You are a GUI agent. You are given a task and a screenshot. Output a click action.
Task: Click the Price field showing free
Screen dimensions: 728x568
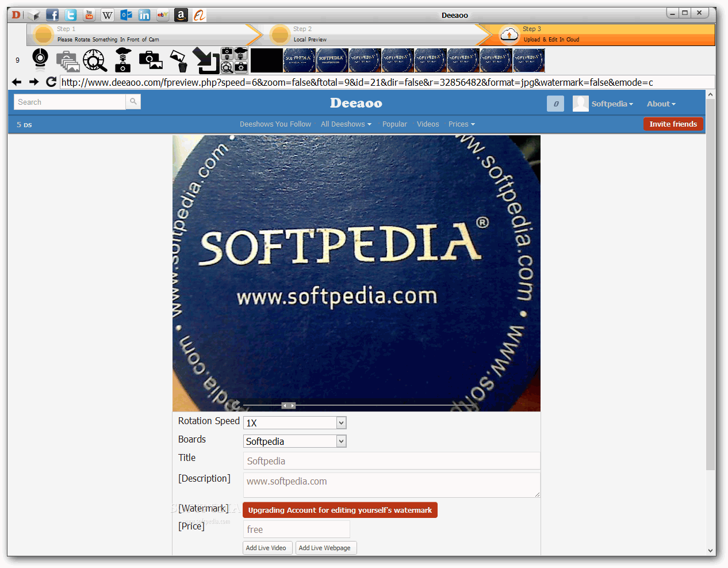297,529
